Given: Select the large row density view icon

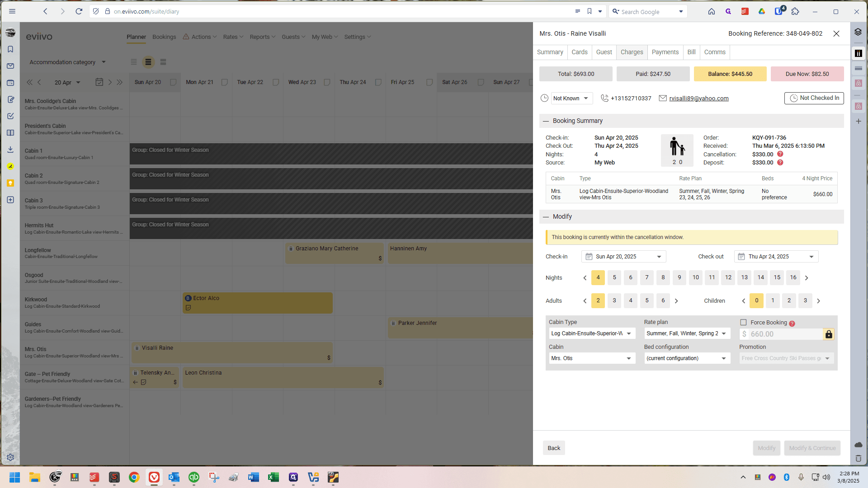Looking at the screenshot, I should point(163,62).
